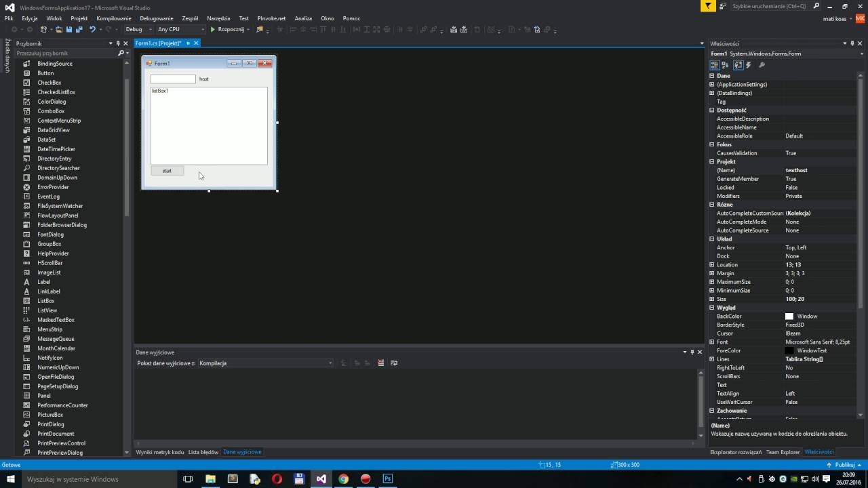Viewport: 868px width, 488px height.
Task: Select the Form1.cs [Projekt] tab
Action: point(158,43)
